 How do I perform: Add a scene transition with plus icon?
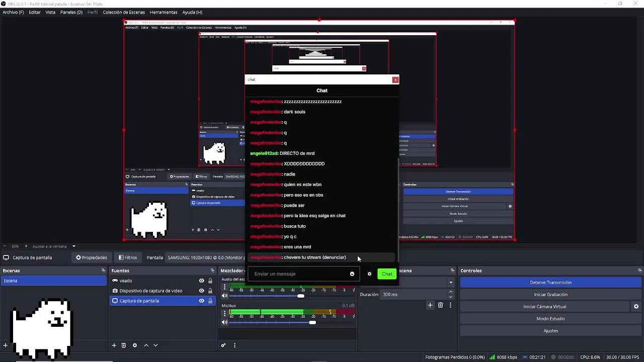tap(430, 305)
